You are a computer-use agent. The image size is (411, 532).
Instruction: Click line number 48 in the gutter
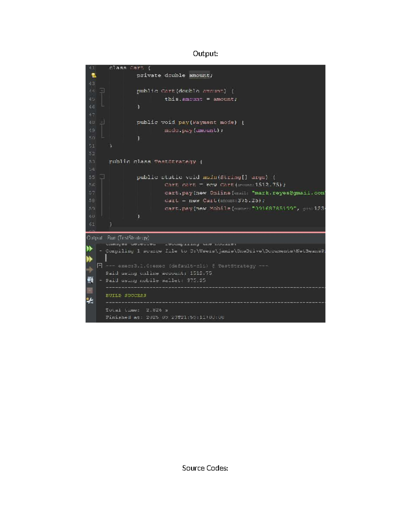92,122
